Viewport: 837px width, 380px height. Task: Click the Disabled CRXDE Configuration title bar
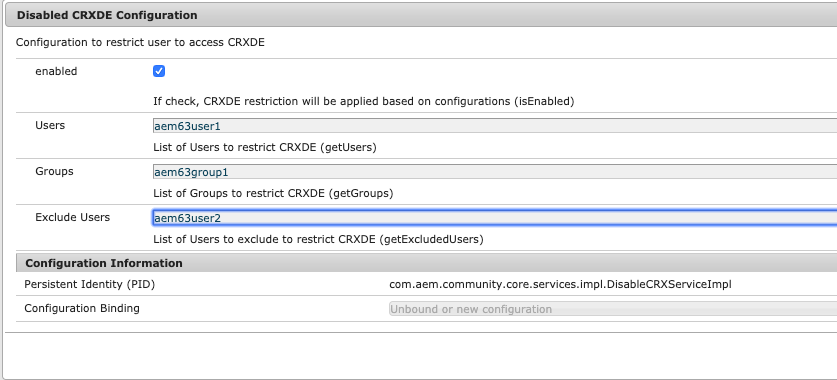(421, 15)
